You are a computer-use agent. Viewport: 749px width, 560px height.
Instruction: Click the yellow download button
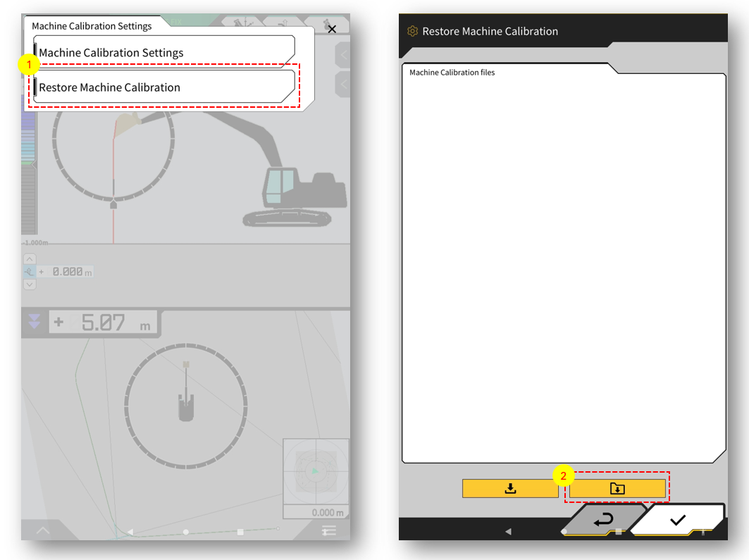point(510,488)
